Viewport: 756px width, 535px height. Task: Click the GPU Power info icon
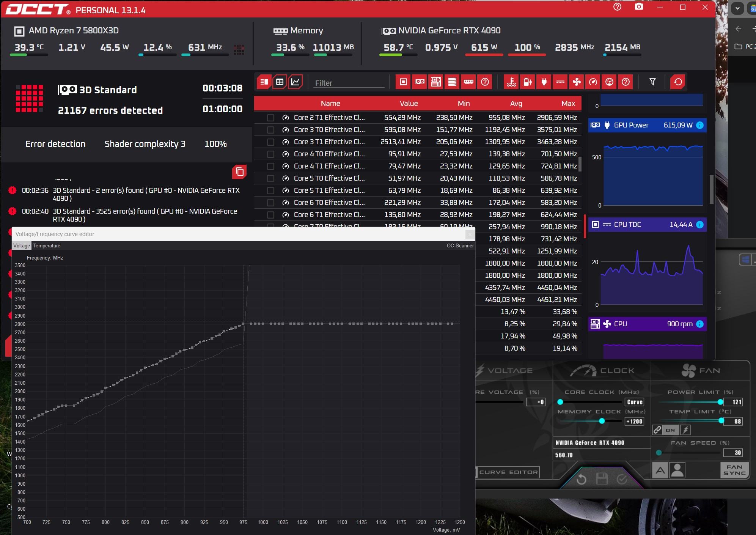[x=700, y=125]
